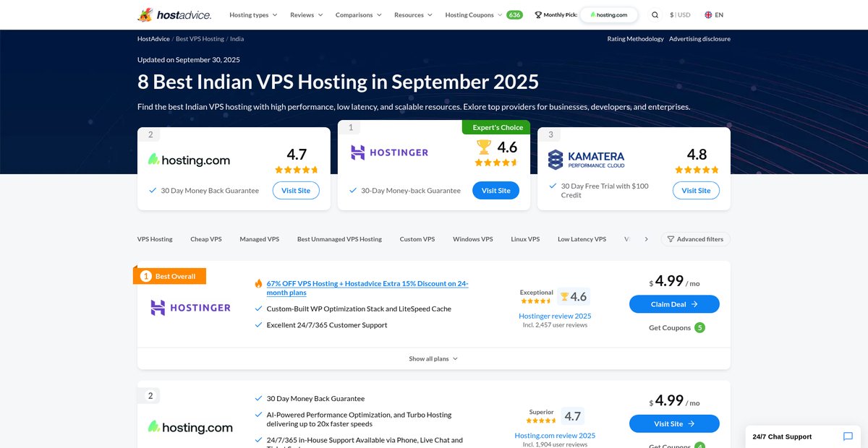
Task: Click the Hostinger logo in Best Overall listing
Action: 191,308
